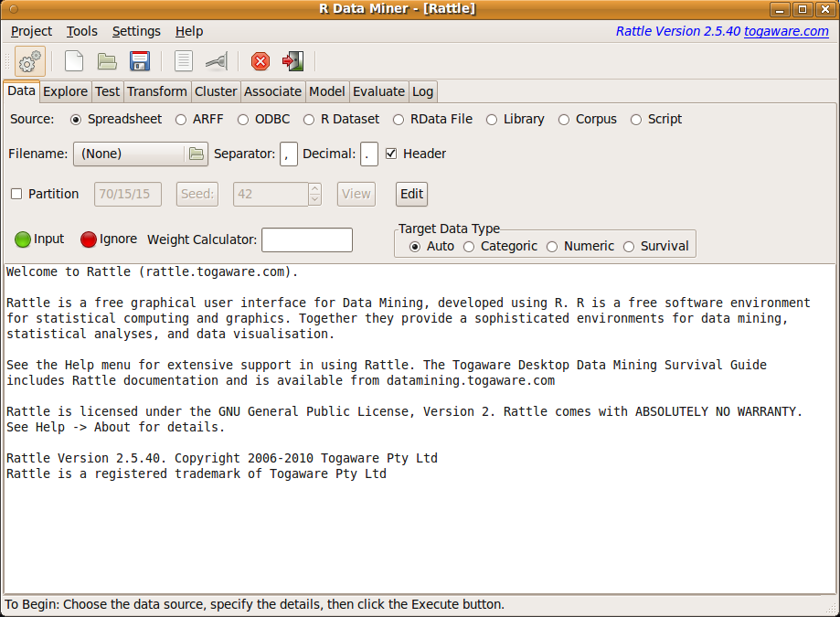The image size is (840, 617).
Task: Open the togaware.com link
Action: point(786,32)
